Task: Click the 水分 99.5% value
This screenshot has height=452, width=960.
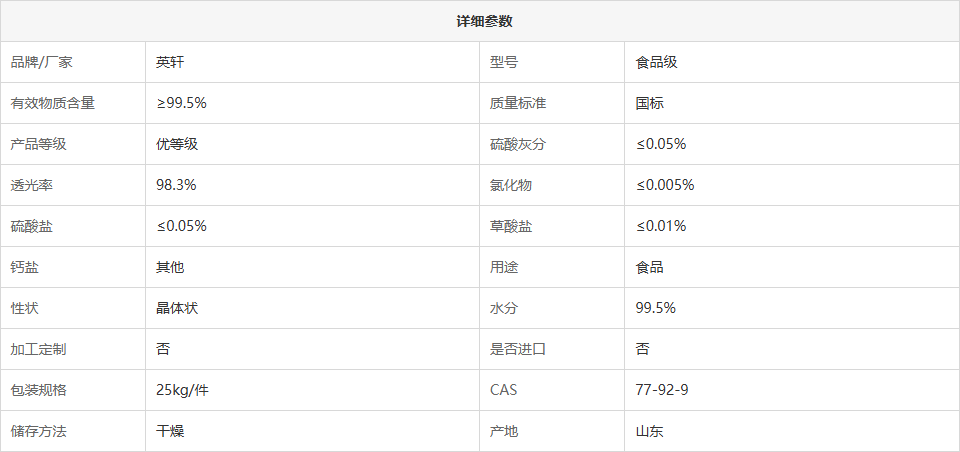Action: coord(656,309)
